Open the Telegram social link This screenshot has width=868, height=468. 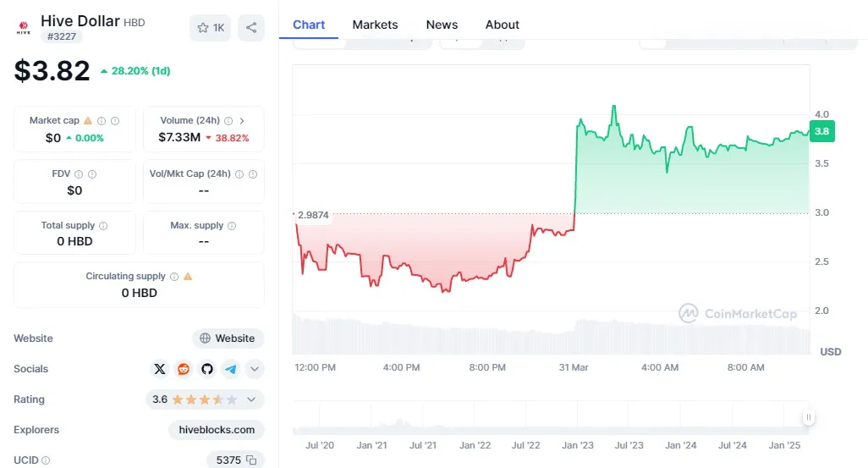tap(231, 369)
